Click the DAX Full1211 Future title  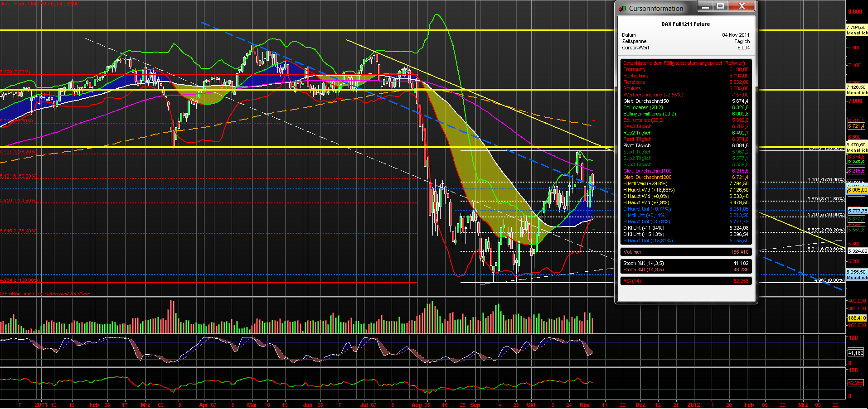tap(685, 24)
